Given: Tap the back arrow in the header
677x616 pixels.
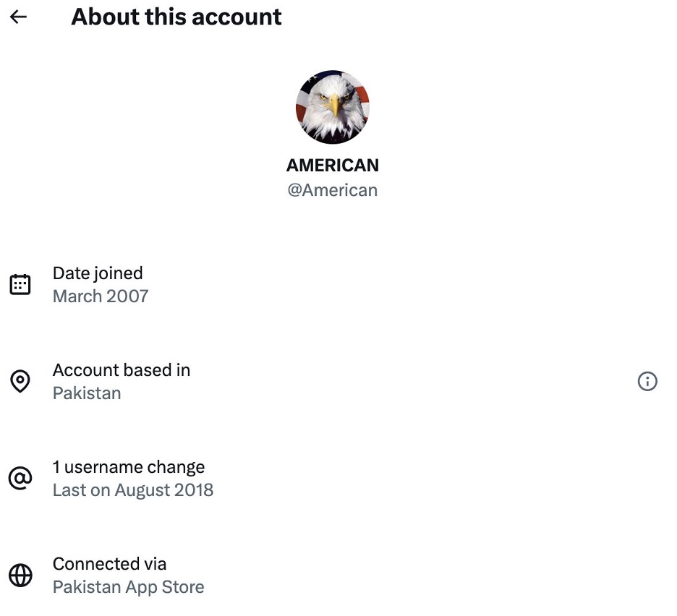Looking at the screenshot, I should (x=17, y=17).
